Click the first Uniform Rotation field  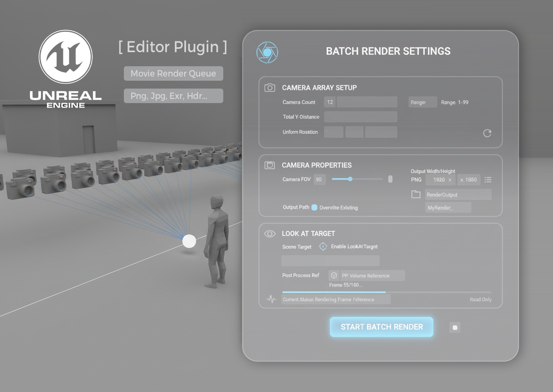(333, 132)
